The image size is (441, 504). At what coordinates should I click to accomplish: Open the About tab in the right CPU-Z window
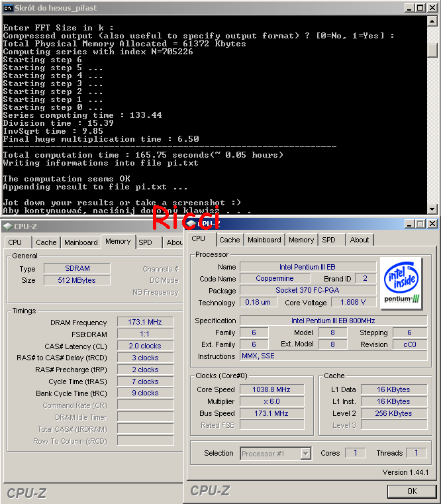tap(360, 240)
